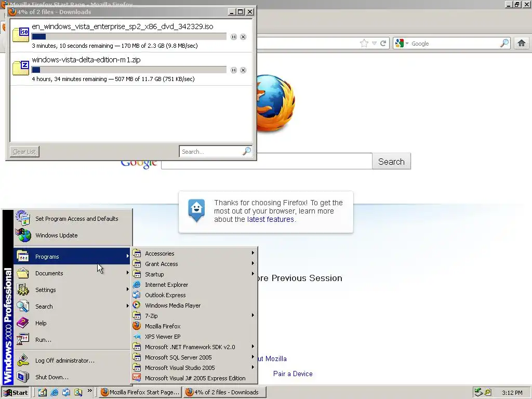Open Microsoft Visual J# 2005 Express Edition
The image size is (532, 399).
point(195,378)
